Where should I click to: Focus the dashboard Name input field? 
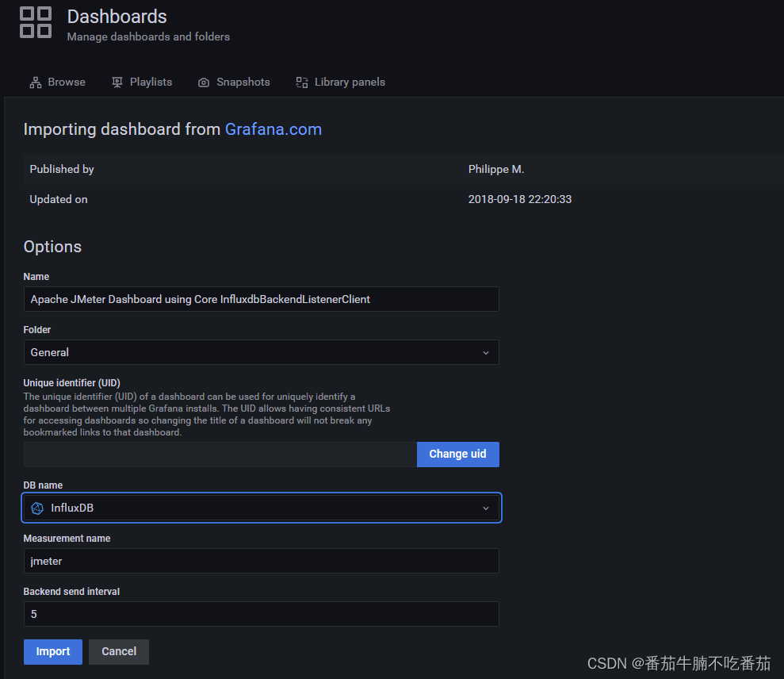(x=261, y=299)
